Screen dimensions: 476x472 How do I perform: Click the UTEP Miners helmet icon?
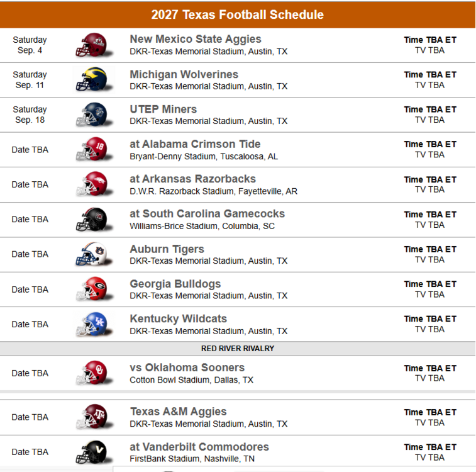(x=91, y=115)
